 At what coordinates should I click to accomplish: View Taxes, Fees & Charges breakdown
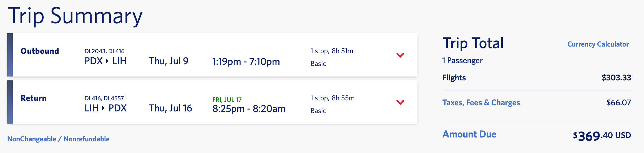tap(481, 103)
